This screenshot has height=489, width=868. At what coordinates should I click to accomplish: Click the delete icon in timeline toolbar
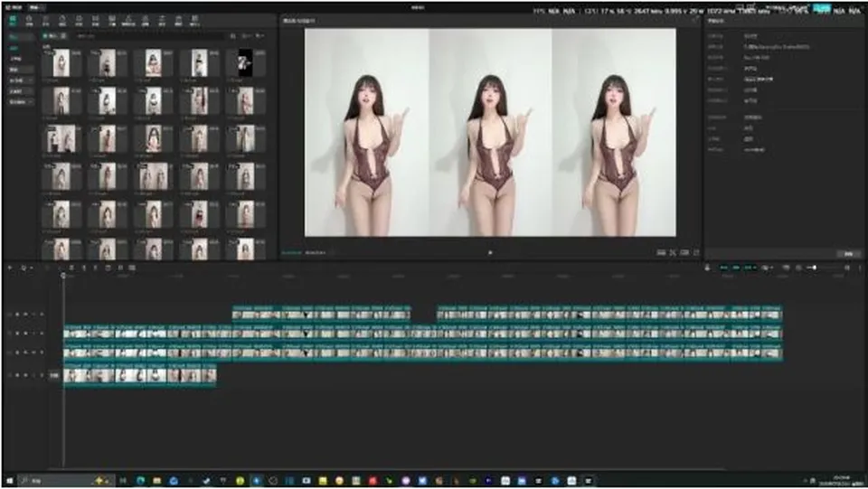pos(108,268)
